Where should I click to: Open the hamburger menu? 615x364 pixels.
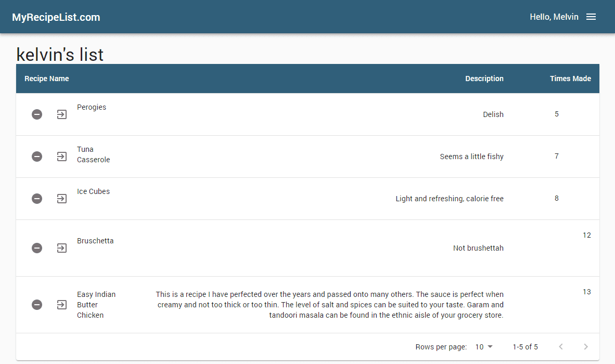coord(591,17)
